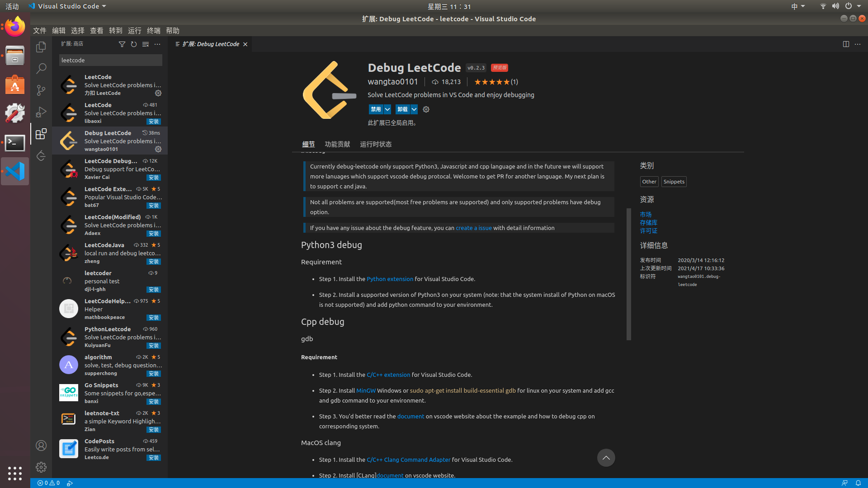Switch to the 功能贡献 tab
This screenshot has width=868, height=488.
pyautogui.click(x=337, y=144)
